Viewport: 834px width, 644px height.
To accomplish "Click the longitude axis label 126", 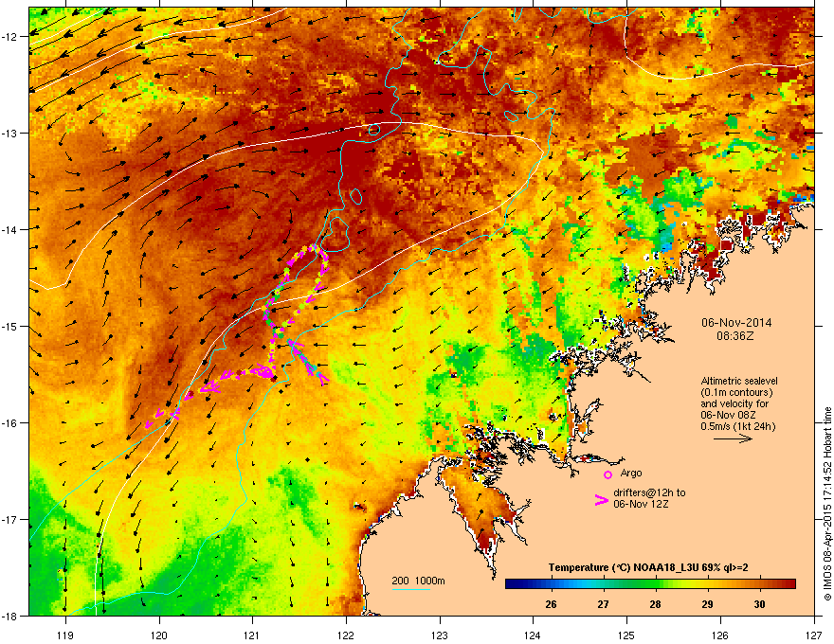I will [x=720, y=635].
